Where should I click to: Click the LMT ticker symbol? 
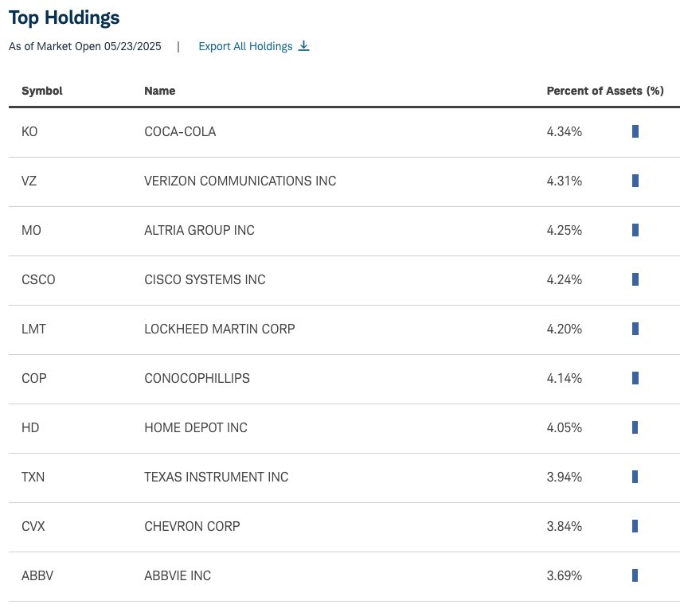[33, 329]
